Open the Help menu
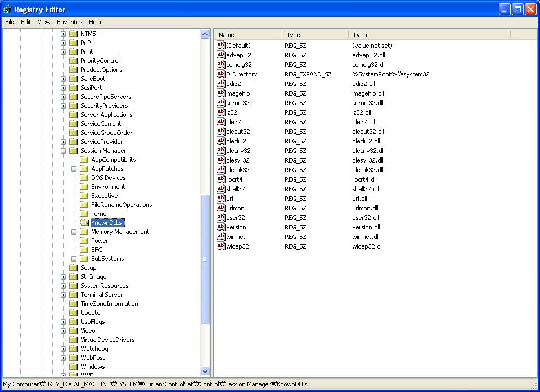540x392 pixels. [x=94, y=22]
